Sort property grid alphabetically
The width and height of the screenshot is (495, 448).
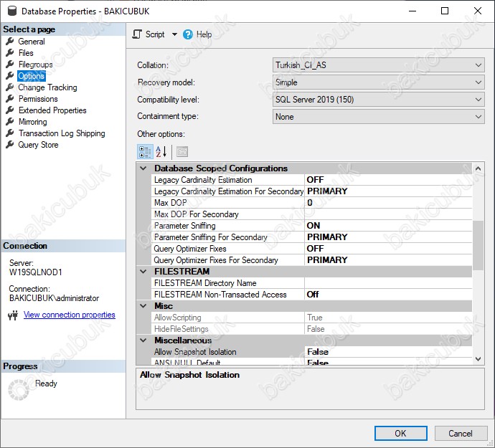pyautogui.click(x=161, y=152)
